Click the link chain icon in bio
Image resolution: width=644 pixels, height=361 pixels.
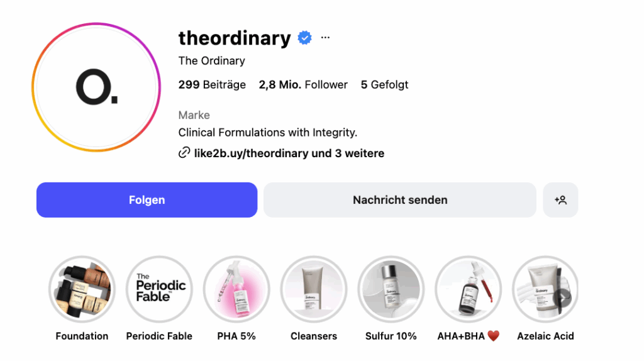coord(184,153)
